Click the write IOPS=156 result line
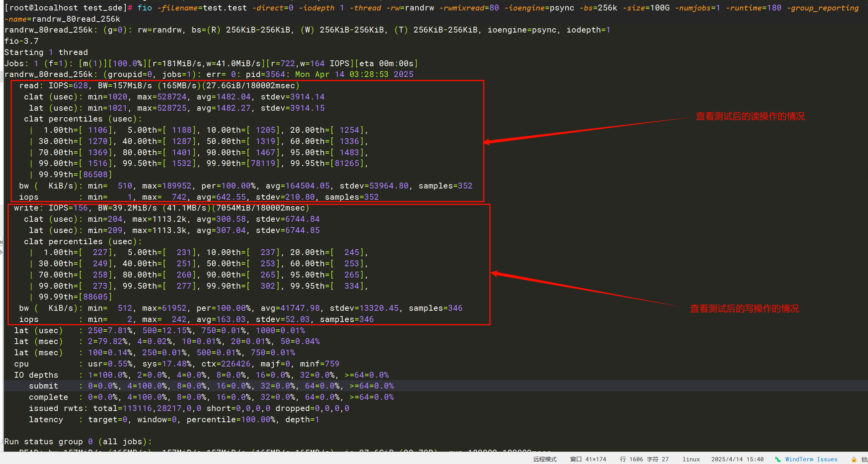This screenshot has height=464, width=868. (x=161, y=208)
